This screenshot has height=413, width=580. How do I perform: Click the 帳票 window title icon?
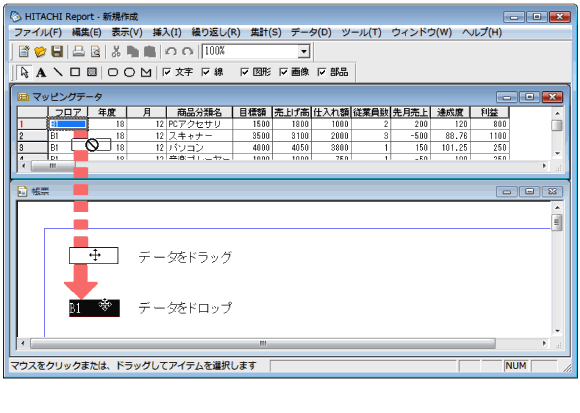click(x=23, y=191)
